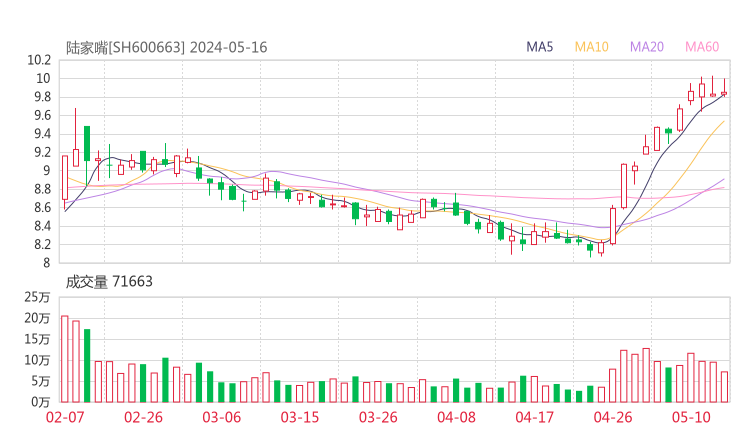This screenshot has height=440, width=740.
Task: Toggle the MA5 legend label
Action: click(540, 47)
